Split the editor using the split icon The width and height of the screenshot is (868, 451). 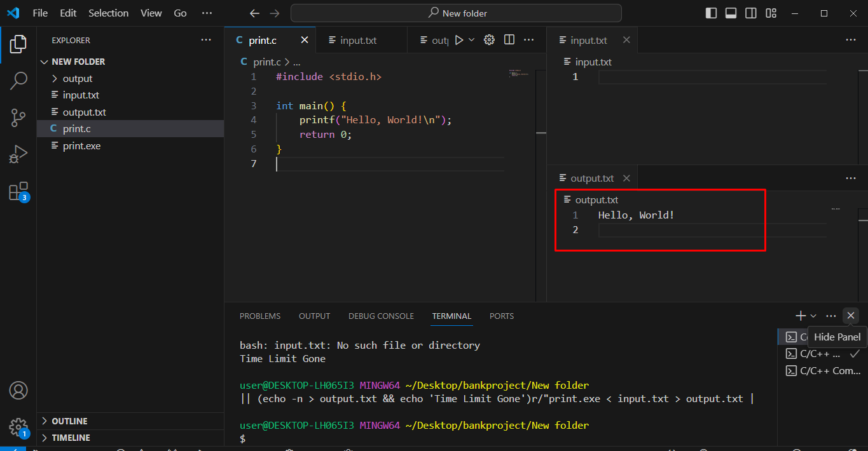tap(509, 39)
